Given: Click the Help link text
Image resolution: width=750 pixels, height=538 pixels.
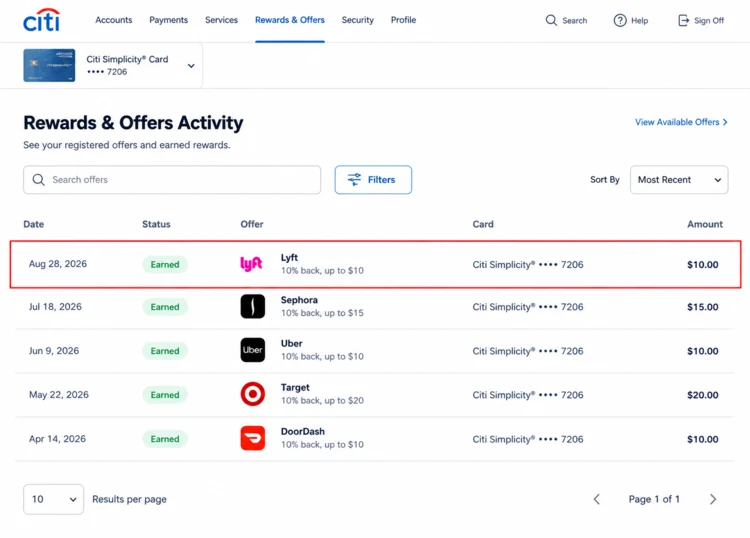Looking at the screenshot, I should coord(640,21).
